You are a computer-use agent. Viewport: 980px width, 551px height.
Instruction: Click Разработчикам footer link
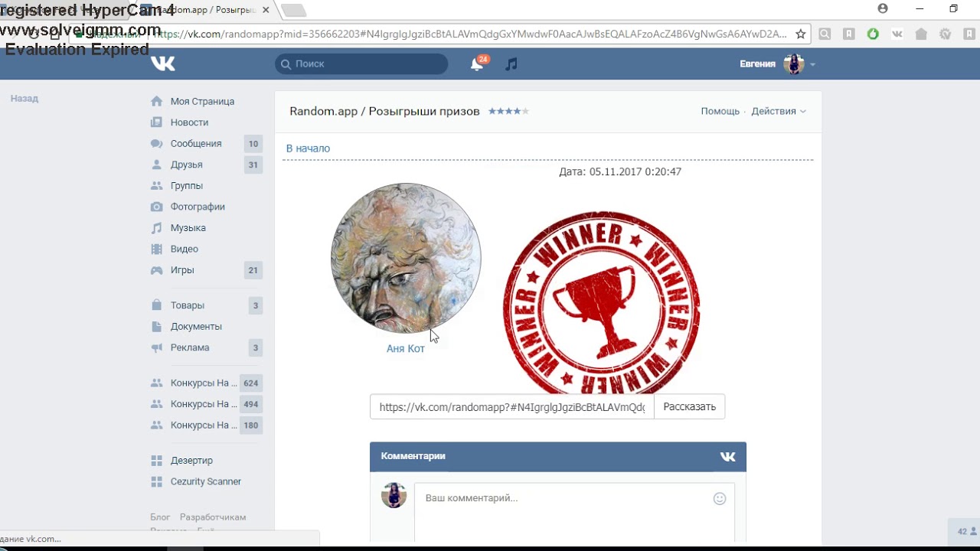213,517
